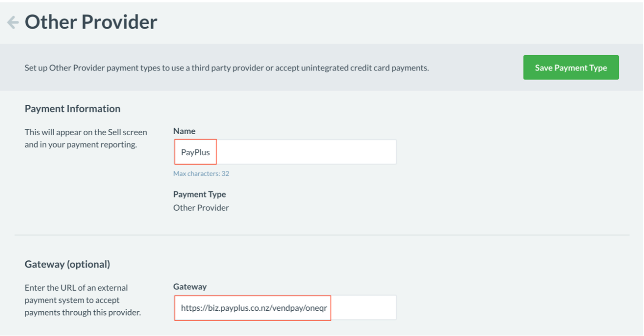Screen dimensions: 644x336
Task: Click the Sell screen description text
Action: 86,132
